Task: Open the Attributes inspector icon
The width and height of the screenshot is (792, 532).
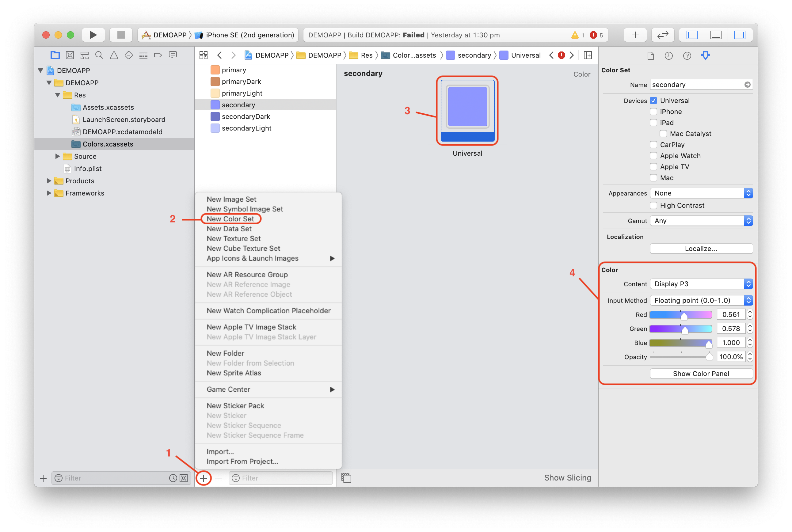Action: 706,55
